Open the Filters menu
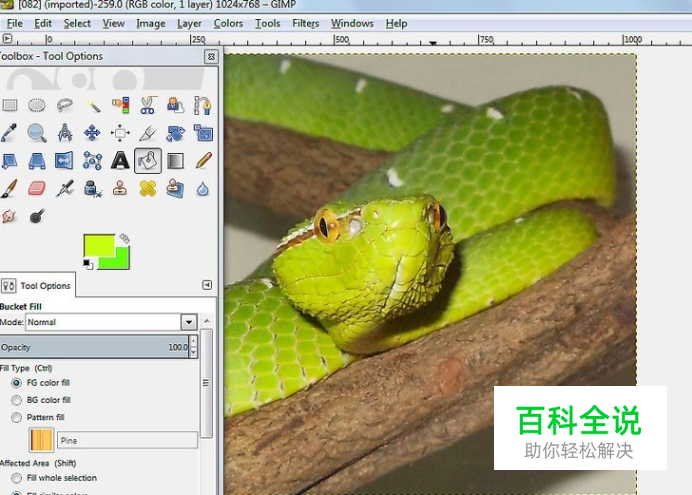The image size is (692, 495). pyautogui.click(x=305, y=23)
